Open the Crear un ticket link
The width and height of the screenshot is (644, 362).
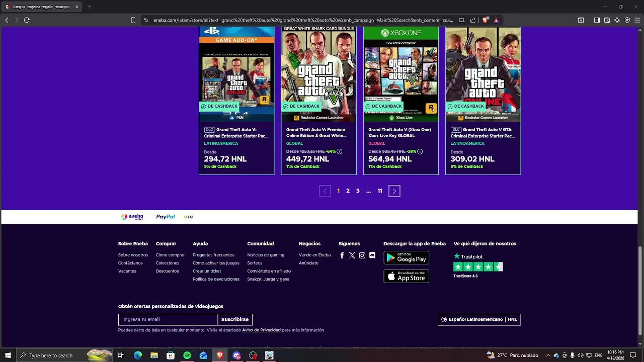click(x=207, y=271)
